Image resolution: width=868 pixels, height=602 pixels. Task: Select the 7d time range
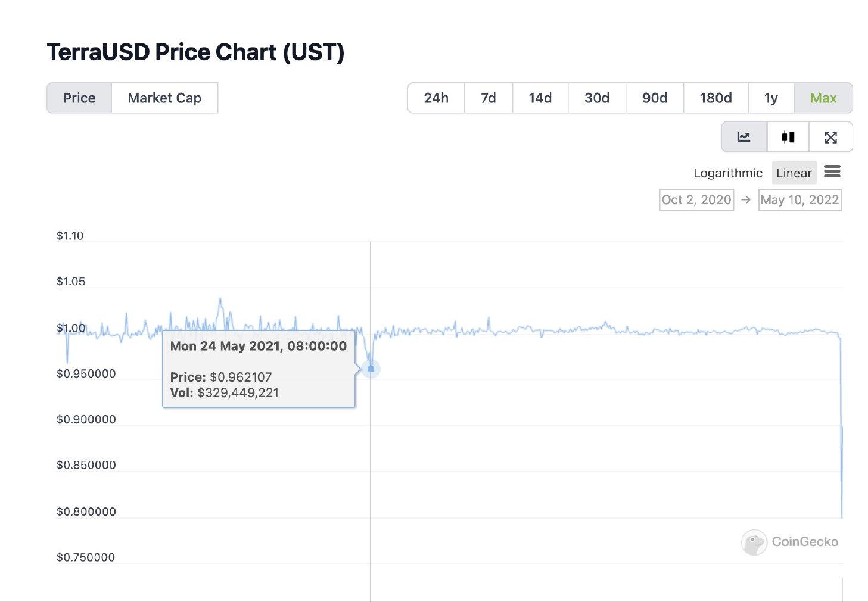(489, 98)
